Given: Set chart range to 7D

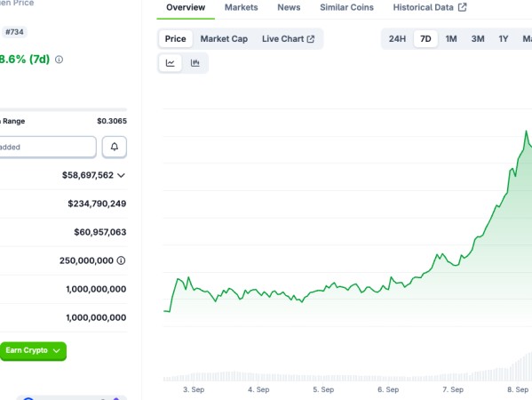Looking at the screenshot, I should point(425,39).
